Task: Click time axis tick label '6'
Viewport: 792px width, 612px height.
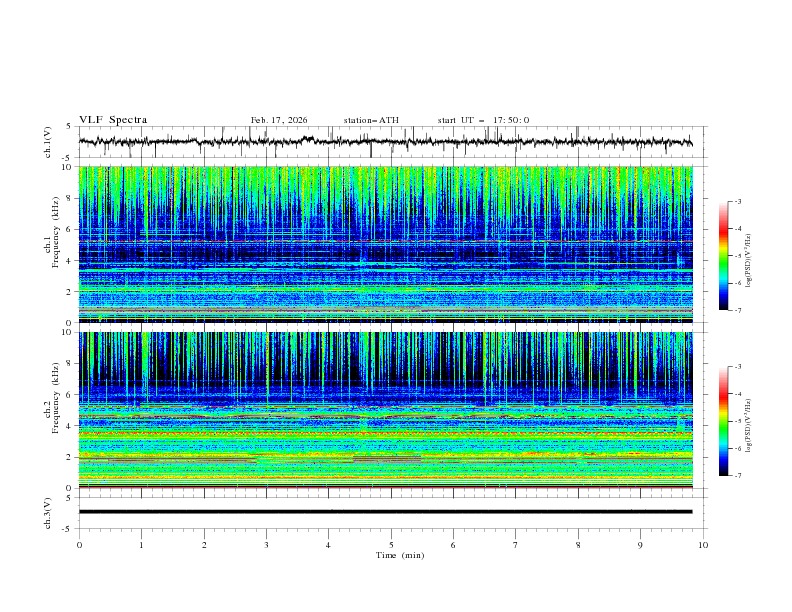Action: [453, 545]
